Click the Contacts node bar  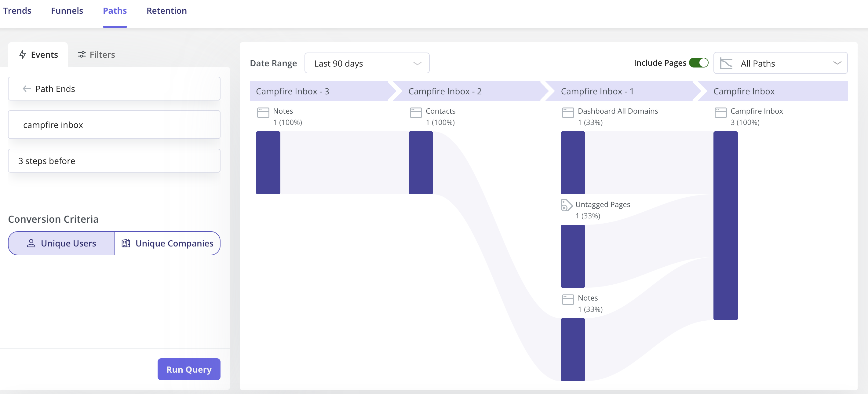pyautogui.click(x=421, y=163)
